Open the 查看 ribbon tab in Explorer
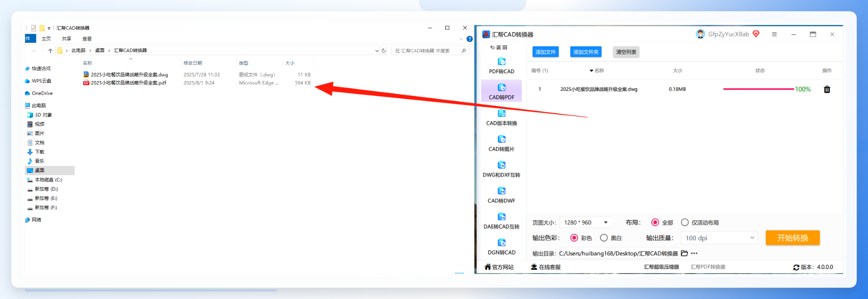The width and height of the screenshot is (868, 299). 87,39
